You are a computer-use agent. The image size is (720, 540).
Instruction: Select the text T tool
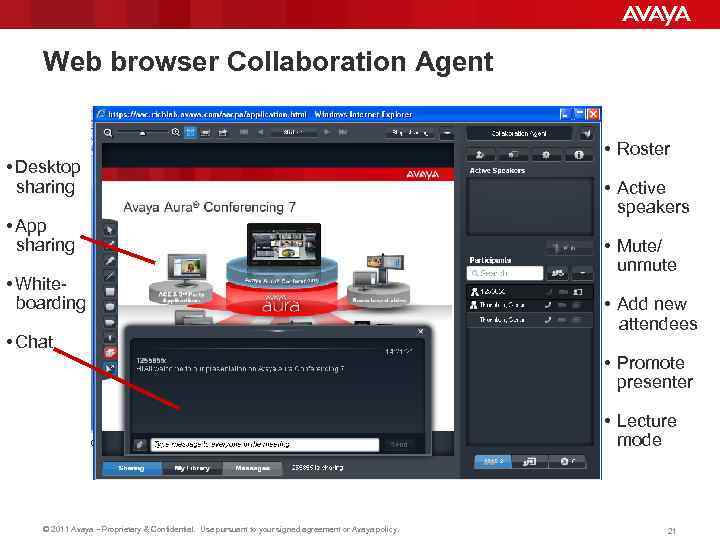coord(110,338)
